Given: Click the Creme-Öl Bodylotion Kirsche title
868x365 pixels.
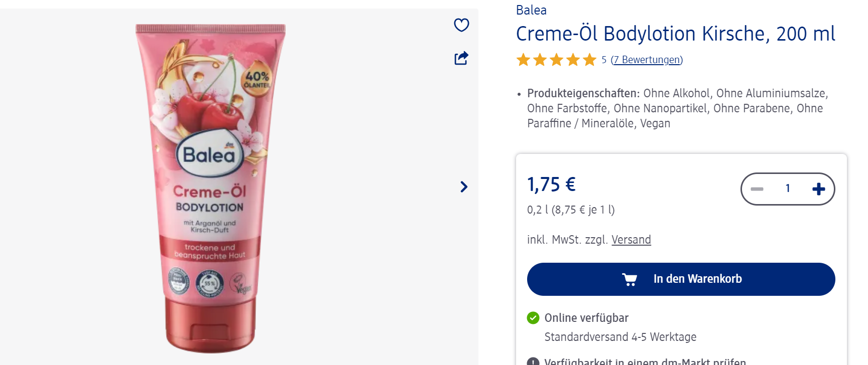Looking at the screenshot, I should tap(675, 34).
